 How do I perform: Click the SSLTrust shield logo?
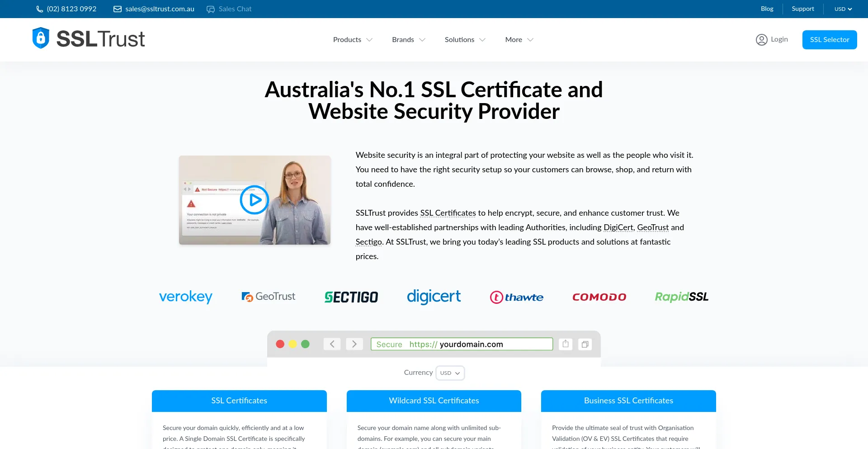coord(41,38)
